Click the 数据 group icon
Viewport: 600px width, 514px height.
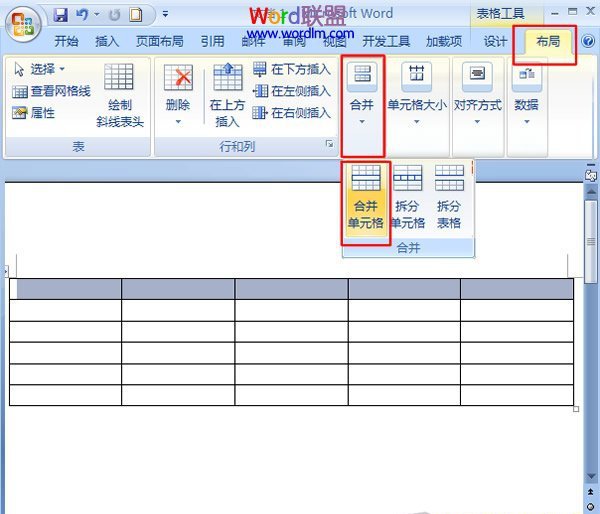pos(527,77)
